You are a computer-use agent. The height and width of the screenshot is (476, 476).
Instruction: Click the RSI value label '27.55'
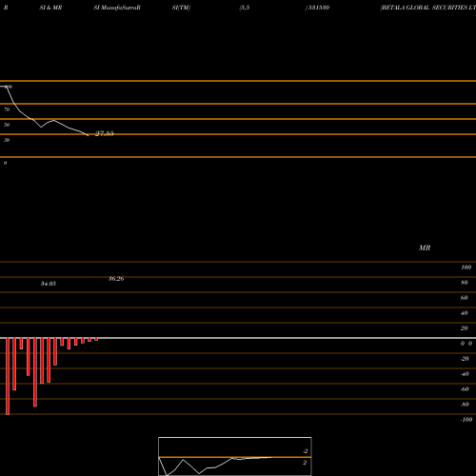click(105, 133)
